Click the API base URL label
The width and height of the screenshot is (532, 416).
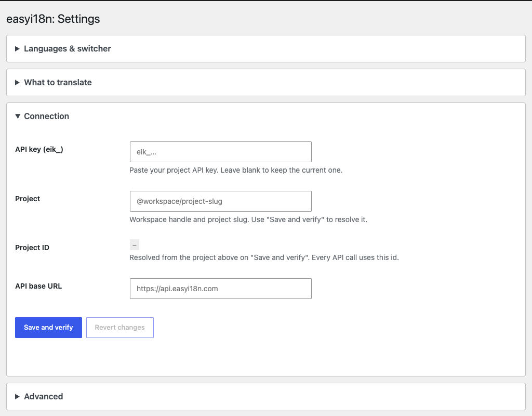(38, 286)
